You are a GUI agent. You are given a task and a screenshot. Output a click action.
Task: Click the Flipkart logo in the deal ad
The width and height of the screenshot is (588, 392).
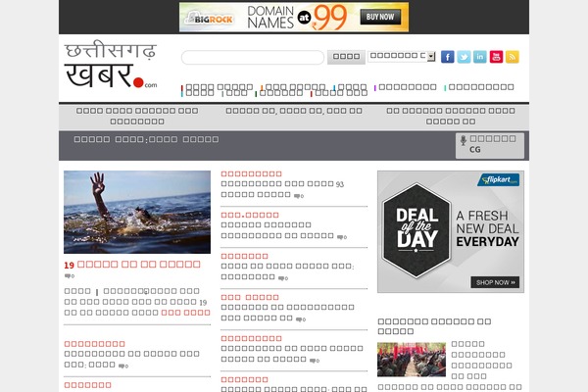(498, 179)
